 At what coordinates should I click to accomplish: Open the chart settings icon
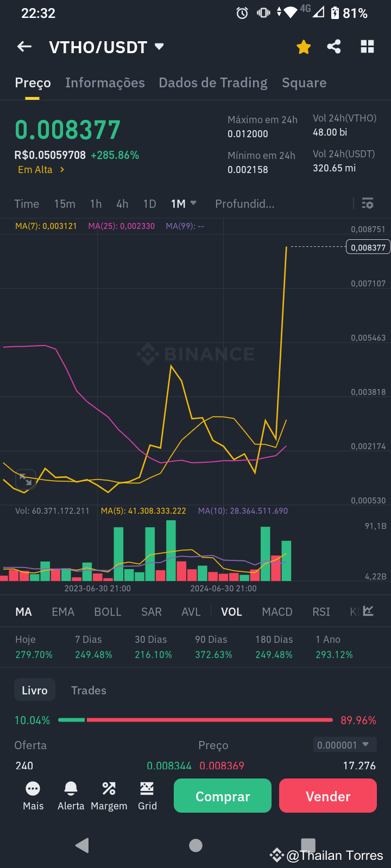(368, 203)
